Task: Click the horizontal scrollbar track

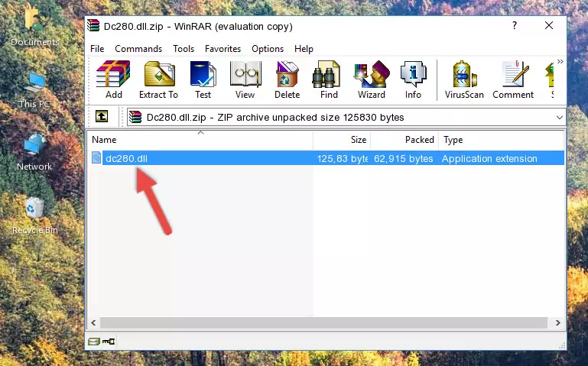Action: click(323, 322)
